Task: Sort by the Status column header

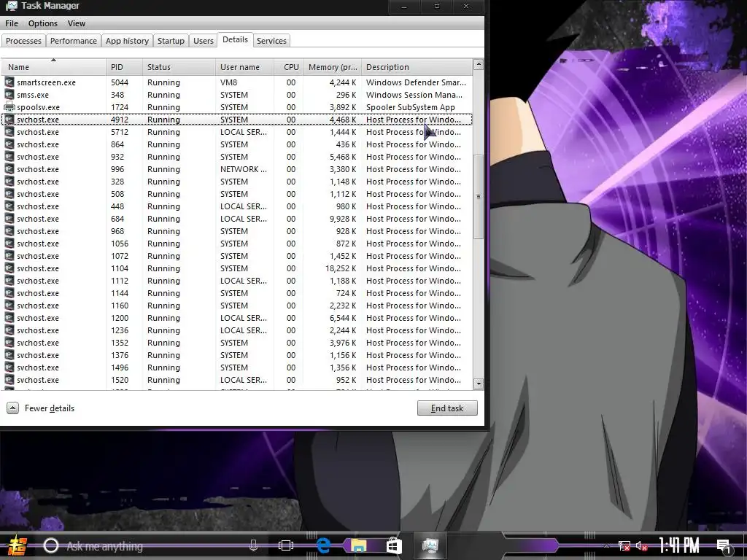Action: click(179, 67)
